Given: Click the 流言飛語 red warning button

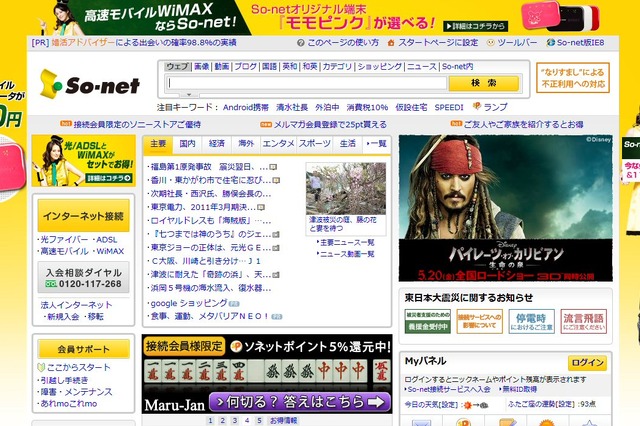Looking at the screenshot, I should click(584, 321).
